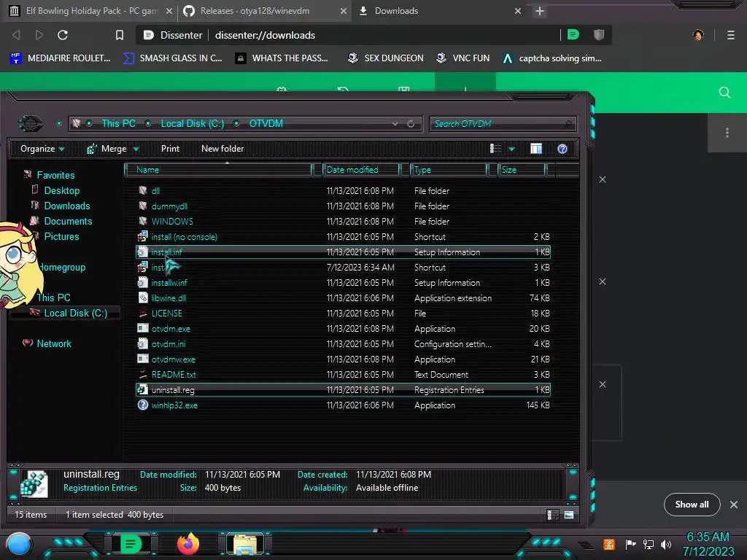747x560 pixels.
Task: Select Desktop under Favorites in the sidebar
Action: click(61, 190)
